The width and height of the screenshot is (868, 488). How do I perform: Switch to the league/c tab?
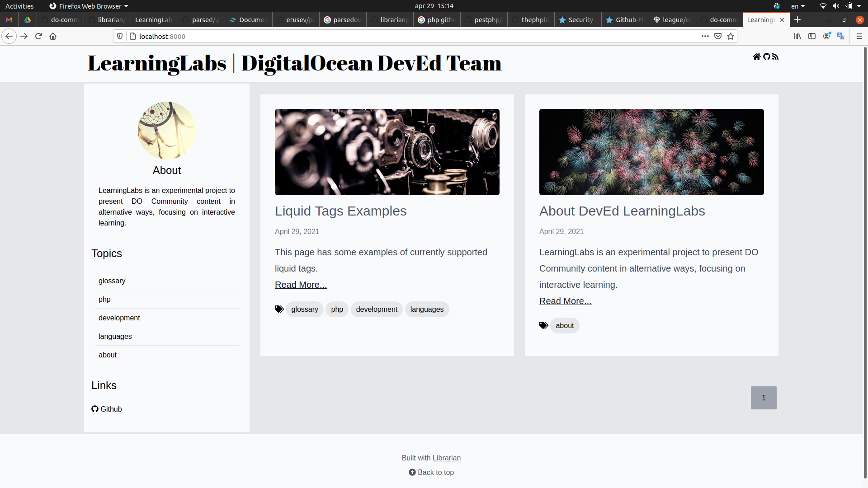coord(672,20)
